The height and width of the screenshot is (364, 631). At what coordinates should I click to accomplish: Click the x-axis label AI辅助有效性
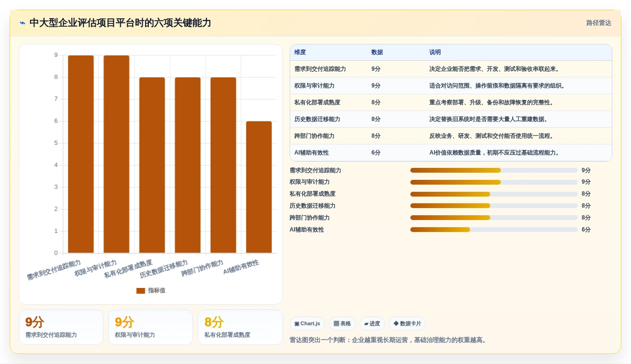pos(241,267)
